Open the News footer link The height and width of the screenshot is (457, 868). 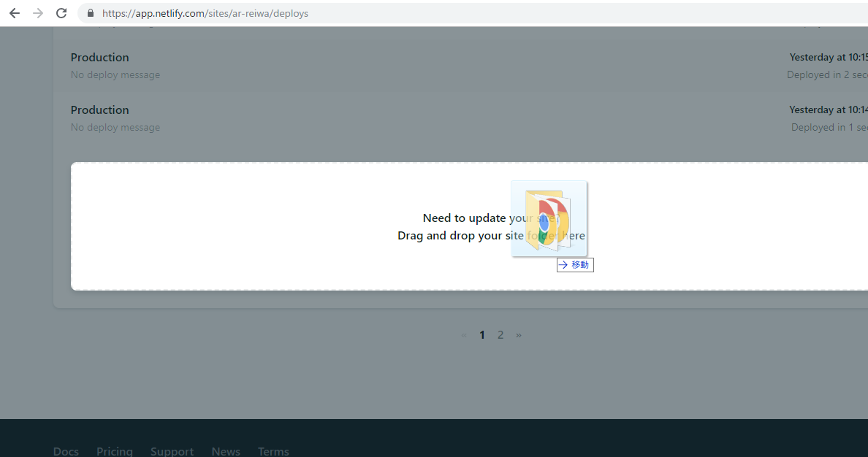226,451
